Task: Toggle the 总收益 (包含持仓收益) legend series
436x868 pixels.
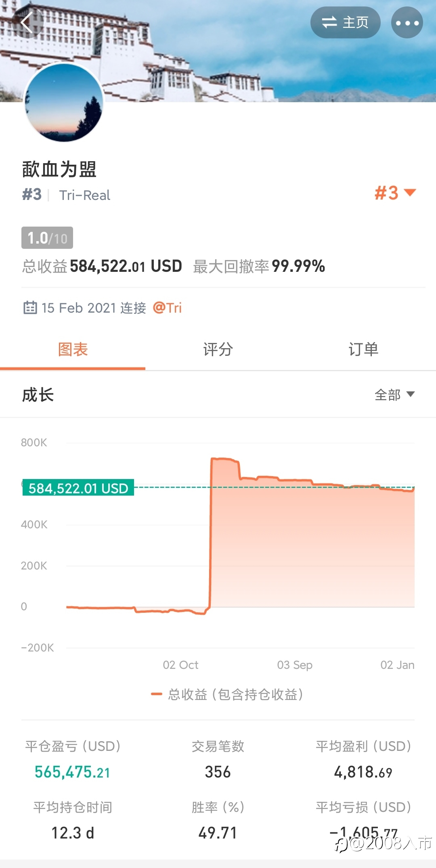Action: coord(227,694)
